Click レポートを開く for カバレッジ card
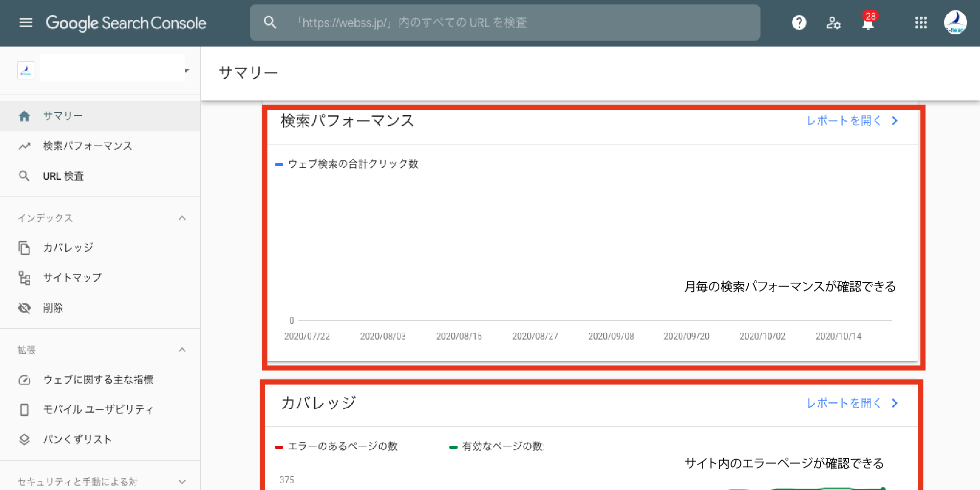980x490 pixels. [844, 403]
